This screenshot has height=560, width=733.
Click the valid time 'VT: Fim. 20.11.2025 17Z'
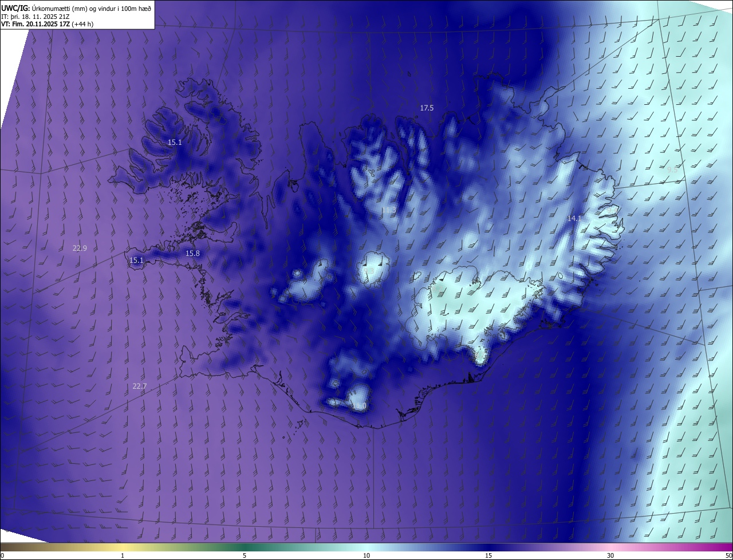(x=36, y=23)
